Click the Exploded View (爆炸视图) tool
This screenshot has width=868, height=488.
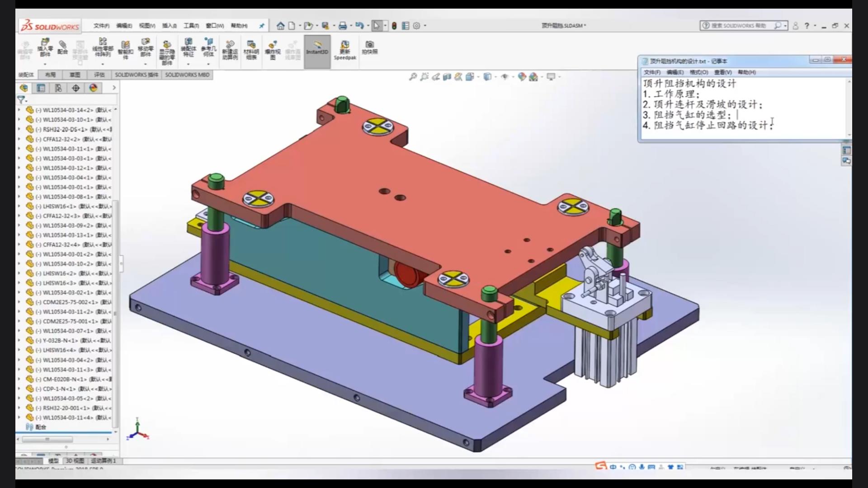[273, 50]
